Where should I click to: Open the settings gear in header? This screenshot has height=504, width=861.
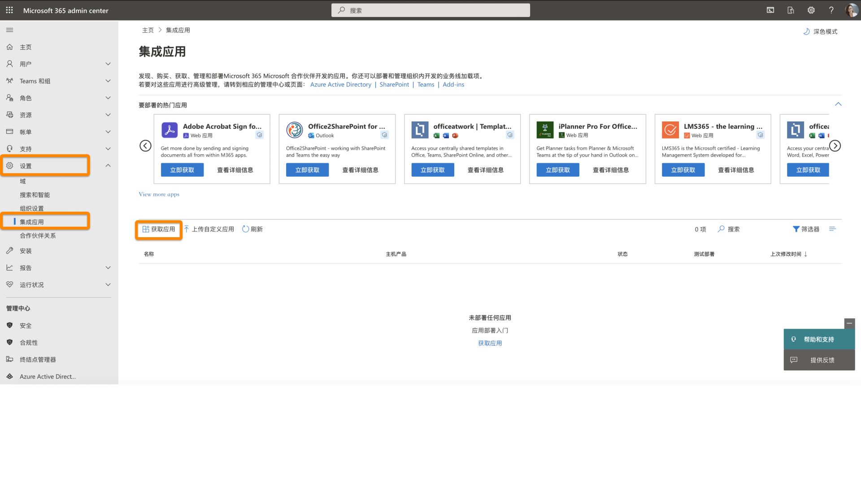point(811,10)
